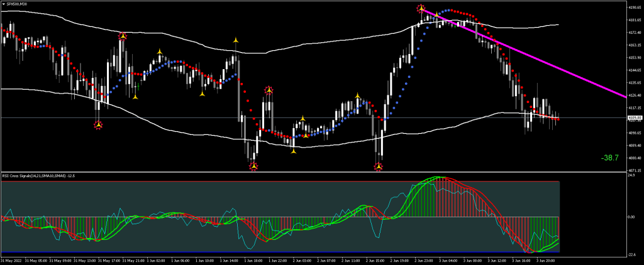This screenshot has width=644, height=265.
Task: Select the yellow arrow above the 2 Jun 11:00 candles
Action: pyautogui.click(x=357, y=96)
